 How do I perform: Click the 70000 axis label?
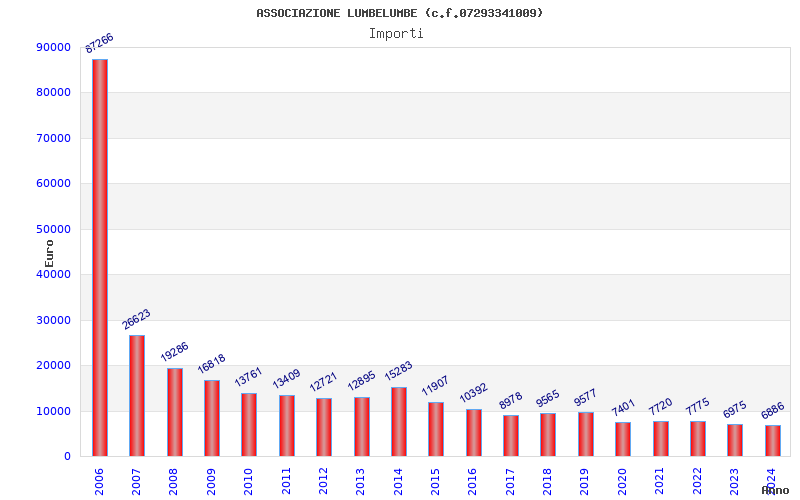[x=54, y=138]
